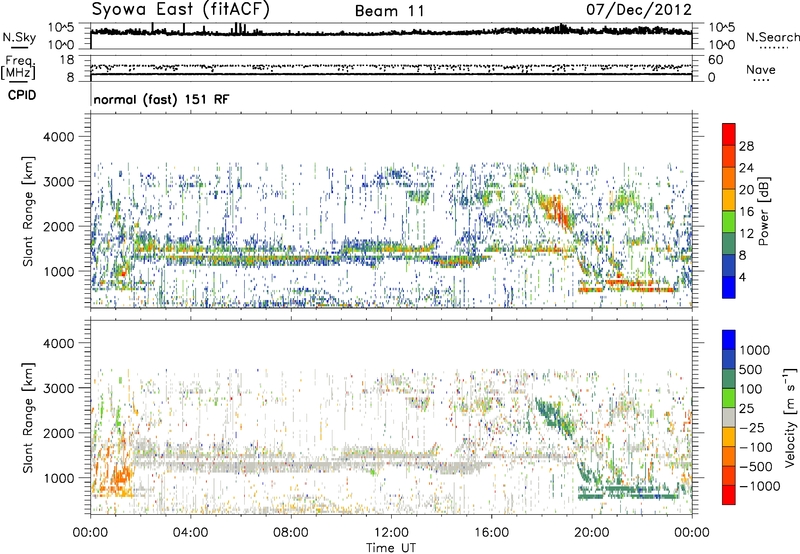Click the "CPID" row label

click(x=22, y=95)
